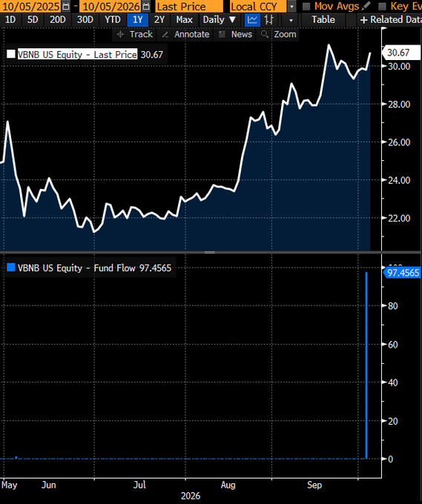Screen dimensions: 422x504
Task: Select the 2Y time range tab
Action: [159, 20]
